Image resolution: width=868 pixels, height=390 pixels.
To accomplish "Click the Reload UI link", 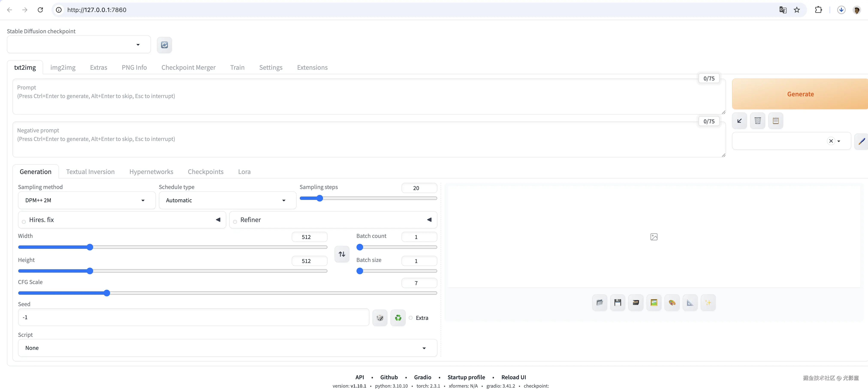I will [x=513, y=377].
